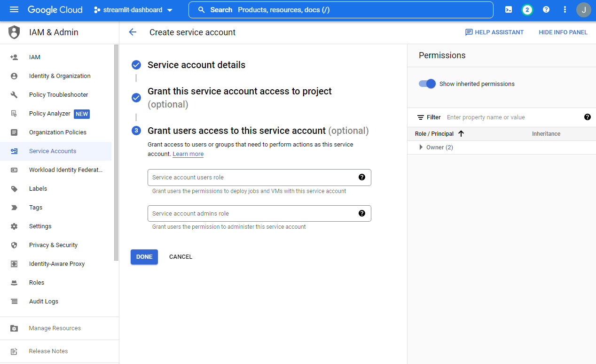This screenshot has height=364, width=596.
Task: Hide the info panel
Action: pos(563,32)
